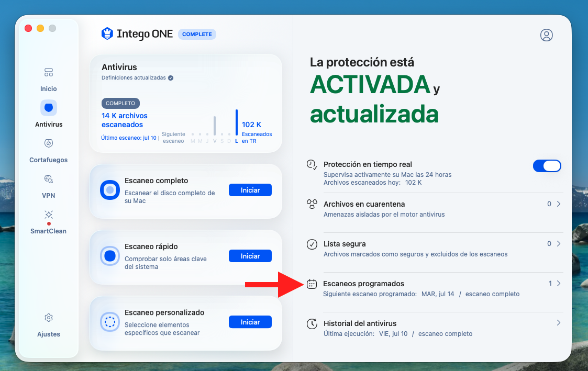Expand Historial del antivirus chevron
This screenshot has width=588, height=371.
pyautogui.click(x=559, y=323)
